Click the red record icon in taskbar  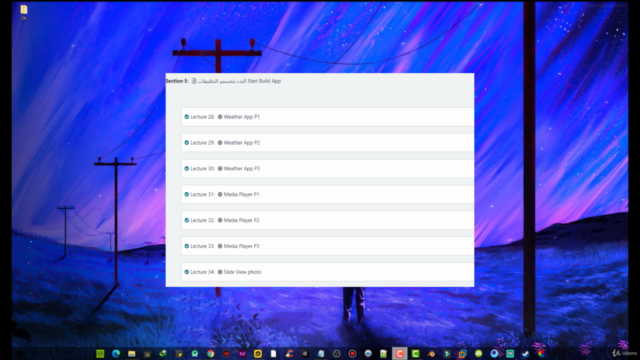352,353
